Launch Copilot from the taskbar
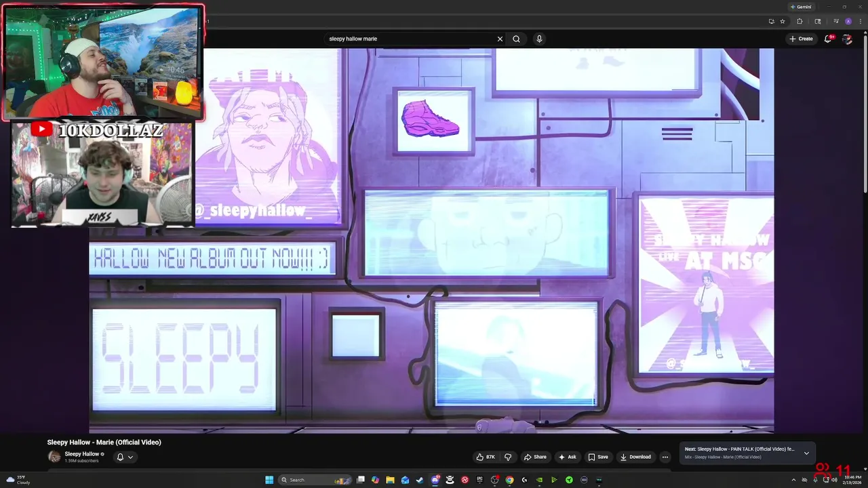This screenshot has height=488, width=868. click(375, 480)
